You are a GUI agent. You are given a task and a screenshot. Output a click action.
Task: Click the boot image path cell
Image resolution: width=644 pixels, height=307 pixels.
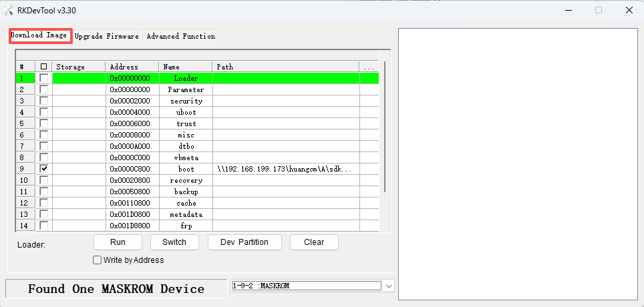pos(285,169)
